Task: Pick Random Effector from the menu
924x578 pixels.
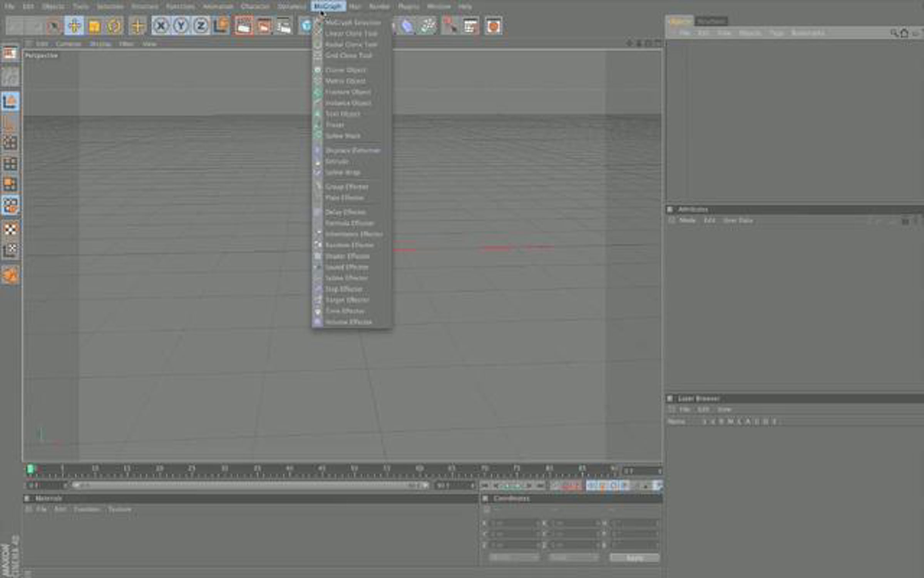Action: click(352, 245)
